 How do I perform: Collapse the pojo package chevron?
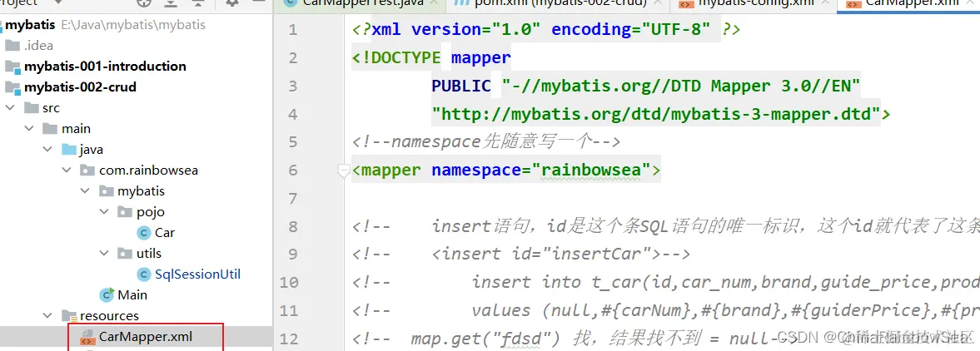coord(104,212)
